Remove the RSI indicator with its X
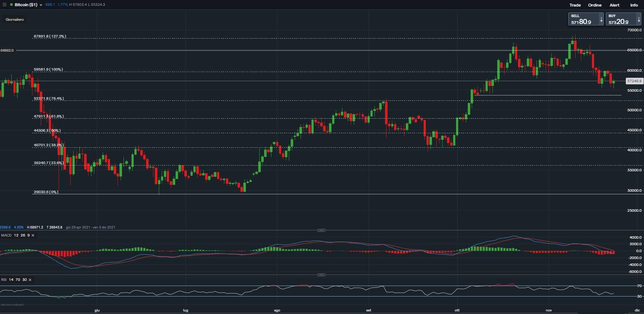 point(30,280)
